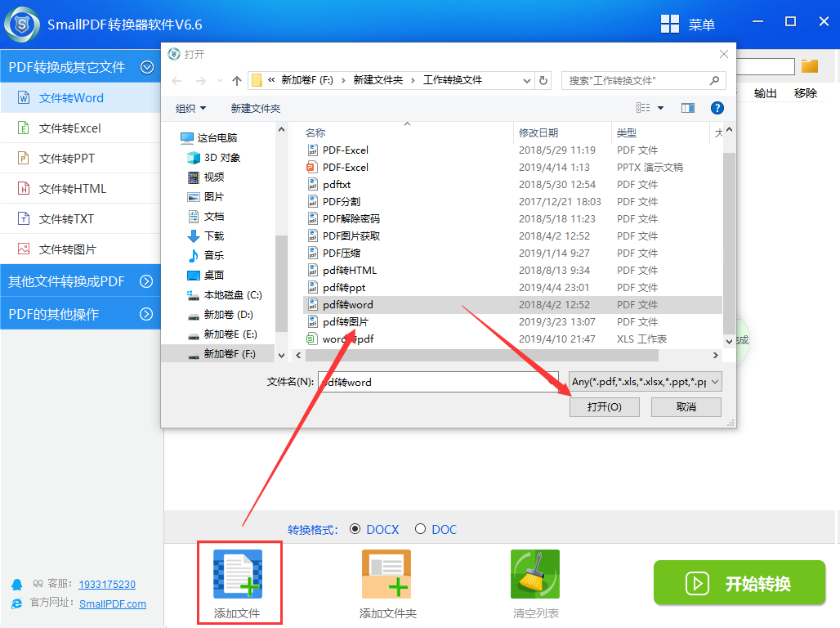Select 新加卷 (D:) in the tree
The image size is (840, 628).
click(220, 314)
